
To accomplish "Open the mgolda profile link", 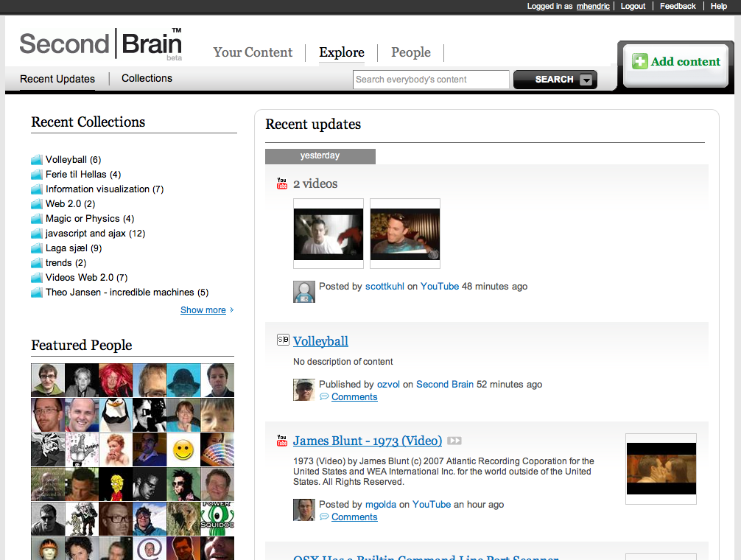I will (381, 504).
